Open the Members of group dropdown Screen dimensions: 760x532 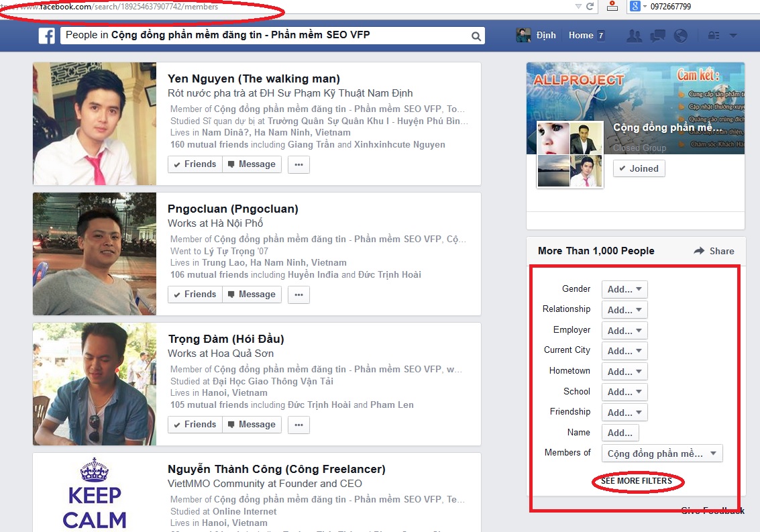point(662,454)
